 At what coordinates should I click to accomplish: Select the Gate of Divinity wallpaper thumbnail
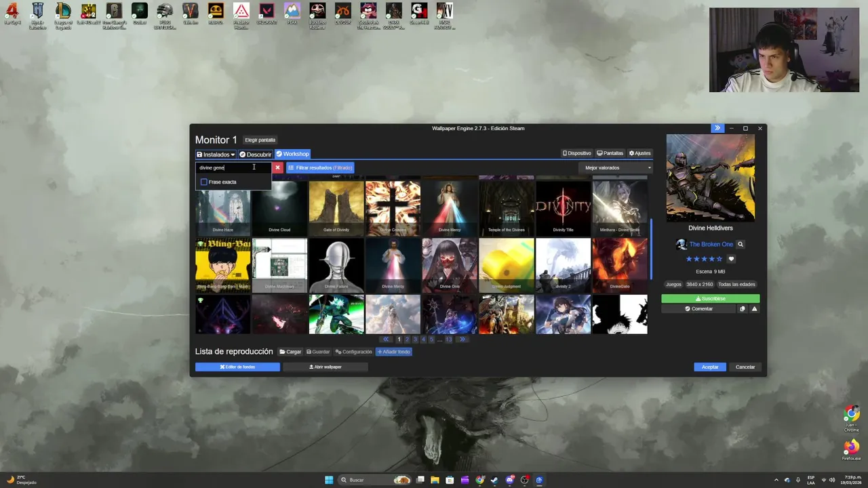[x=336, y=207]
